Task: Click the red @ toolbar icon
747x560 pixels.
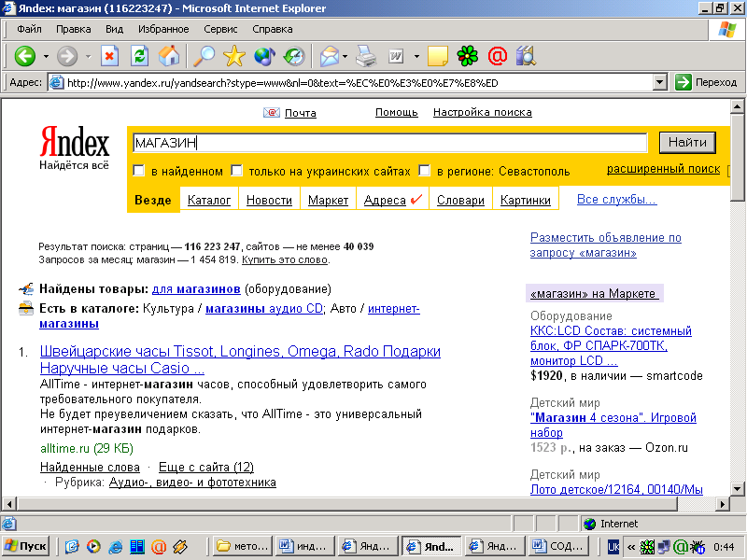Action: (x=498, y=56)
